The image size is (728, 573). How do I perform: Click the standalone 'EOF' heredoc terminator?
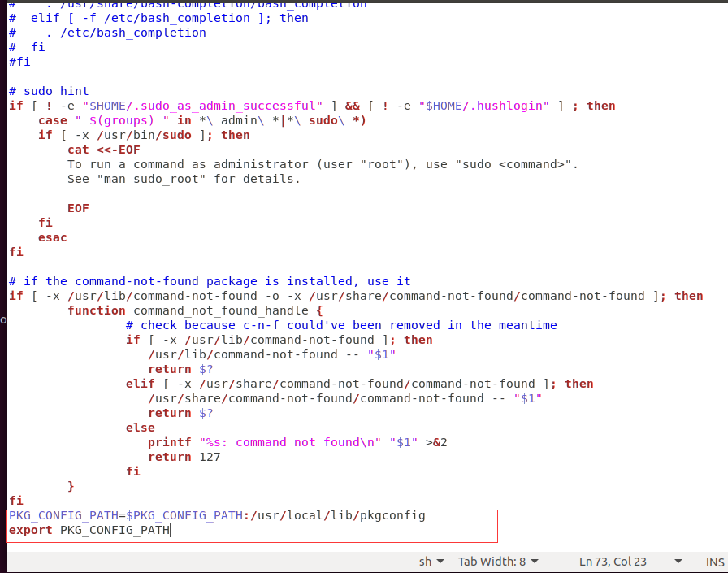click(x=78, y=209)
